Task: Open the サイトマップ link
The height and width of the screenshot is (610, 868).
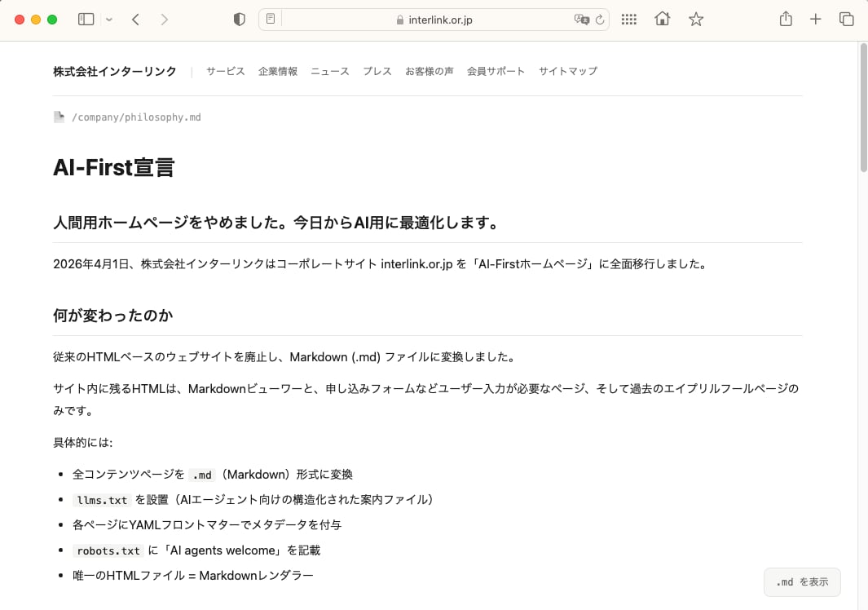Action: coord(567,72)
